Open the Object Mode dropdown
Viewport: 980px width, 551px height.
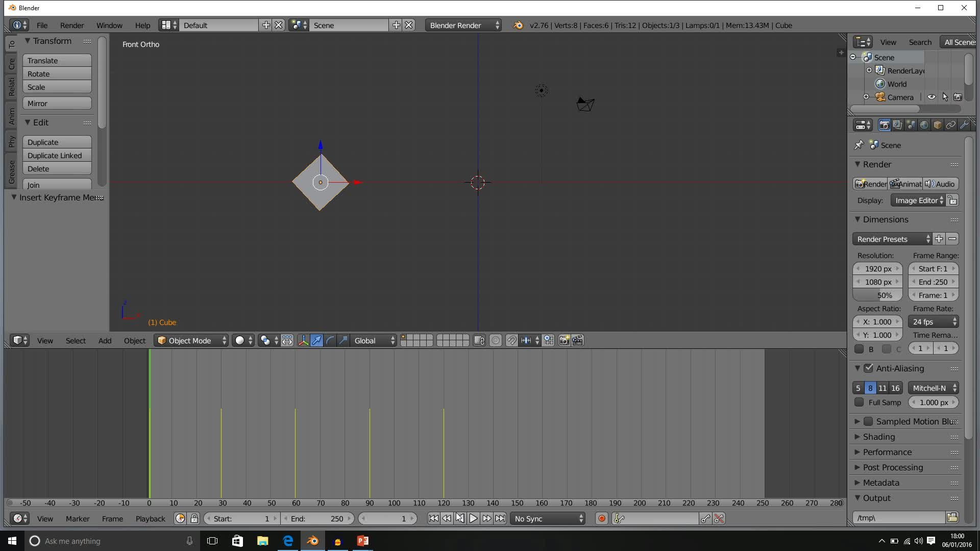pyautogui.click(x=192, y=341)
